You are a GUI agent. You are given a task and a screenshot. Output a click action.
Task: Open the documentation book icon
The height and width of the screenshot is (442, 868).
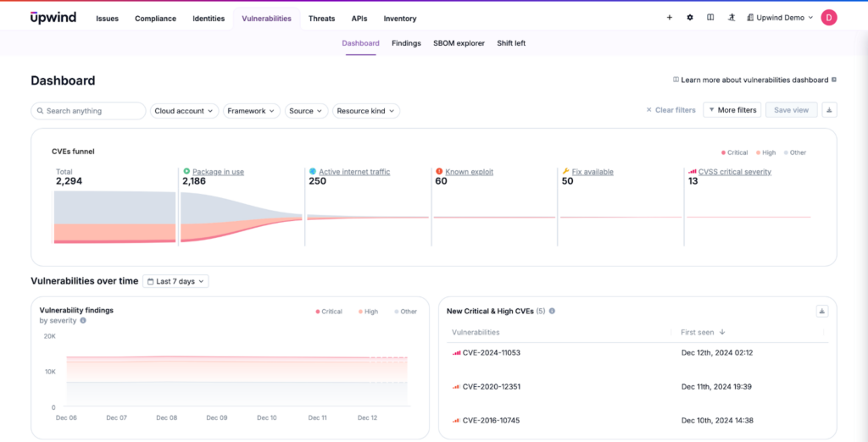click(710, 18)
